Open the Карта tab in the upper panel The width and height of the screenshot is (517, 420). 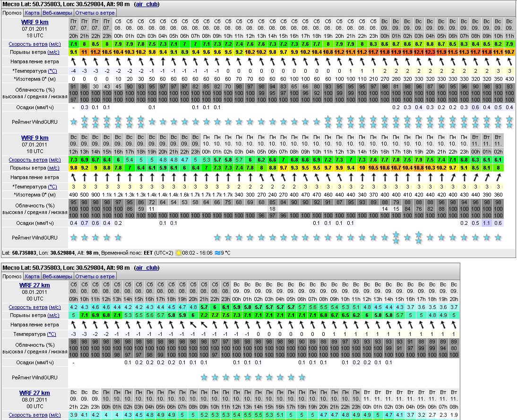coord(32,13)
